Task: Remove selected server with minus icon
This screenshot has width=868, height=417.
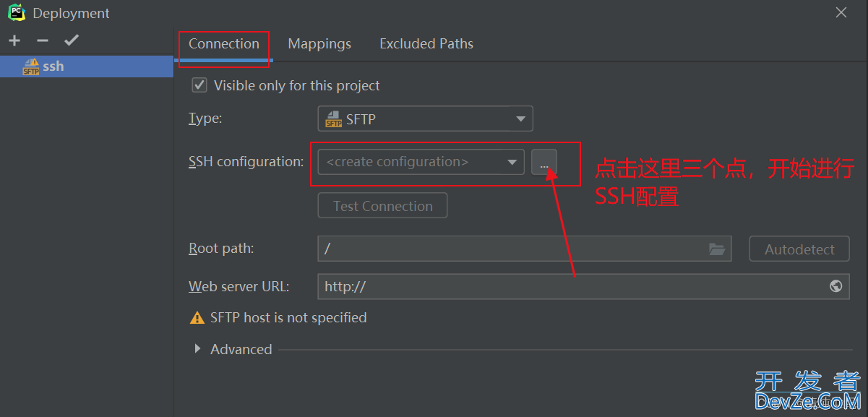Action: pos(43,40)
